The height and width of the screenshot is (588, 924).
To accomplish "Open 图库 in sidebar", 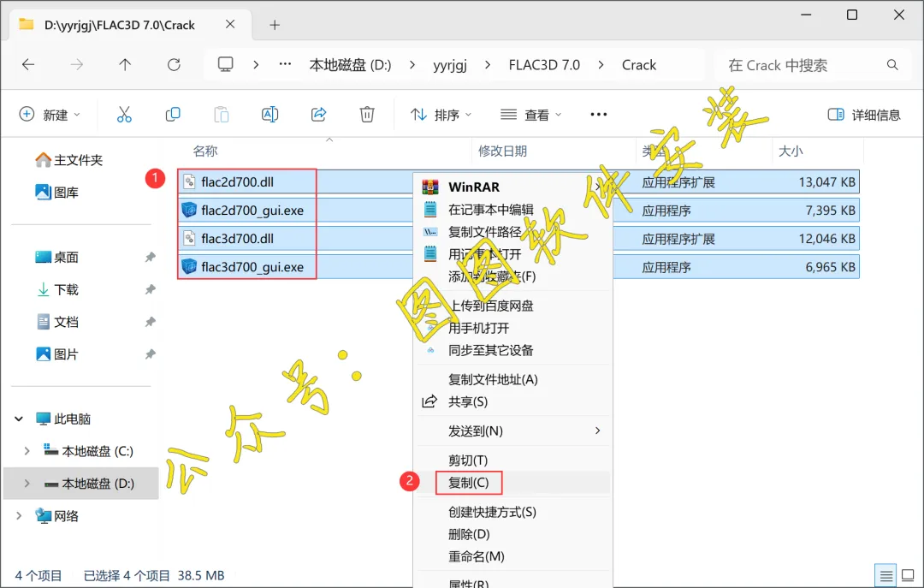I will pyautogui.click(x=57, y=193).
